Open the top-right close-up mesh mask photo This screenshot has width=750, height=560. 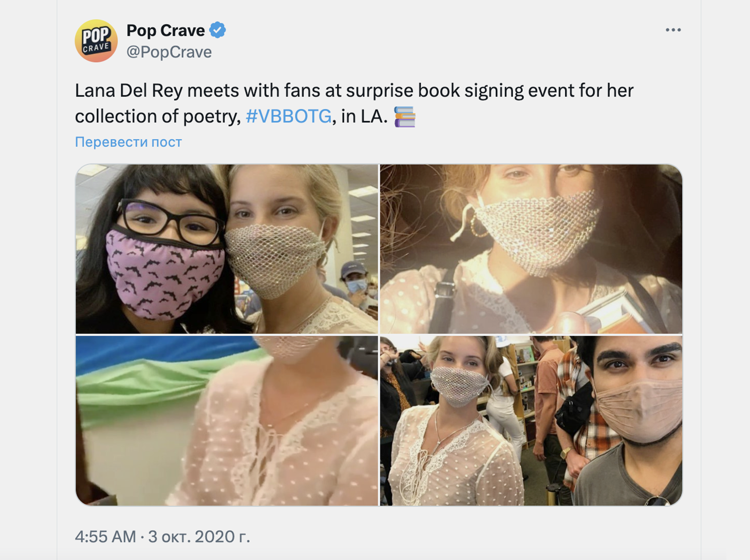pos(531,249)
